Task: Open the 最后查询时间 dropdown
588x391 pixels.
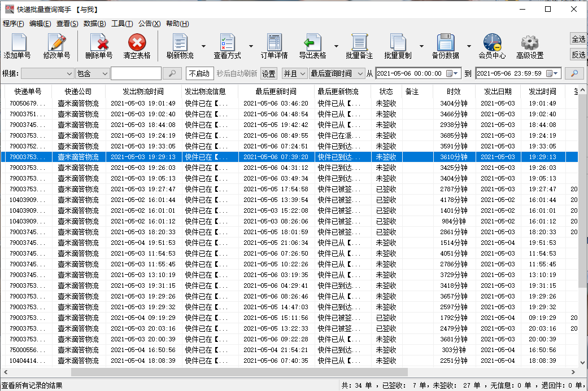Action: [x=337, y=73]
